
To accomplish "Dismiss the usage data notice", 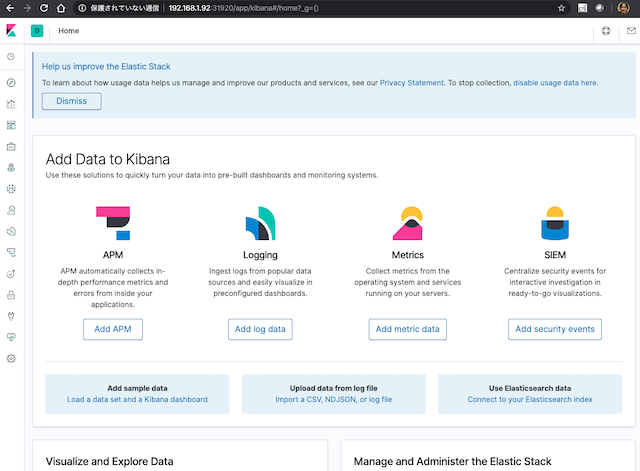I will pos(71,101).
